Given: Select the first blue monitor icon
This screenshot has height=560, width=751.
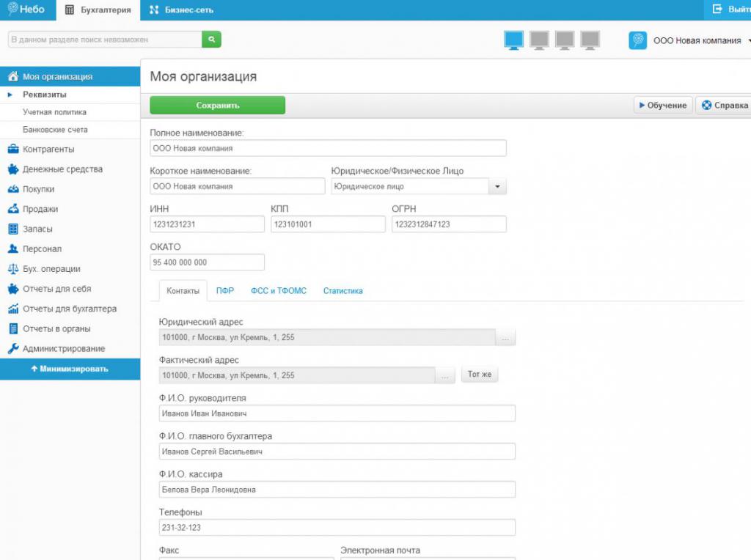Looking at the screenshot, I should 514,40.
